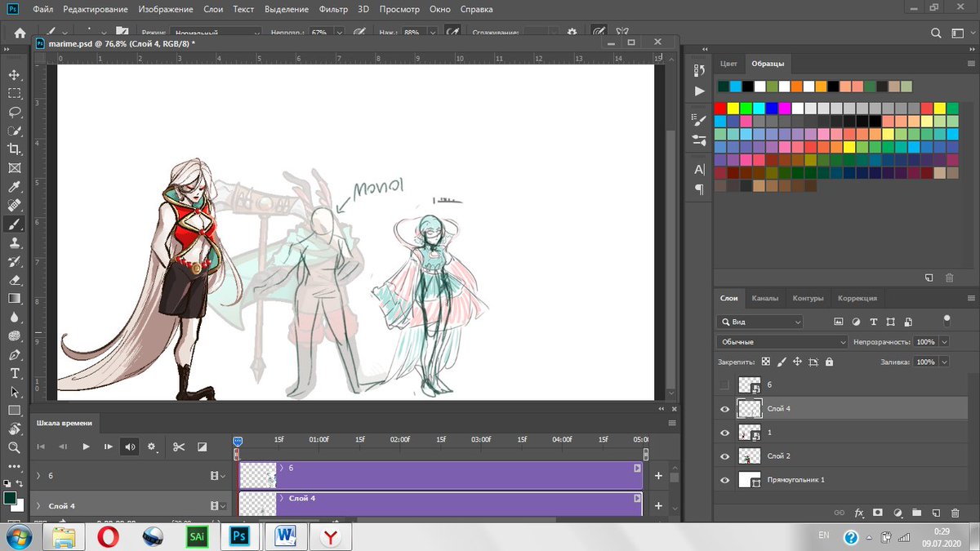Viewport: 980px width, 551px height.
Task: Select the Lasso tool
Action: 14,112
